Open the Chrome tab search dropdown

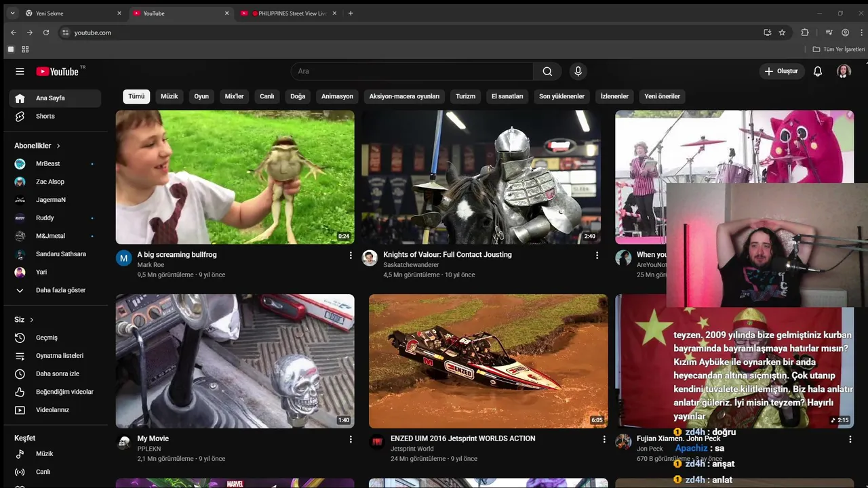(x=12, y=13)
